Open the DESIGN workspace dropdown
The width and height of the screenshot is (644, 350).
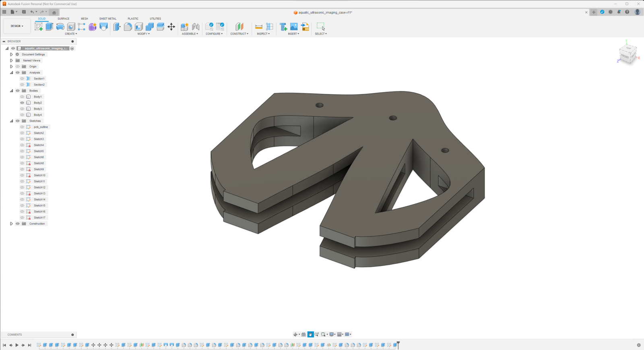(17, 26)
